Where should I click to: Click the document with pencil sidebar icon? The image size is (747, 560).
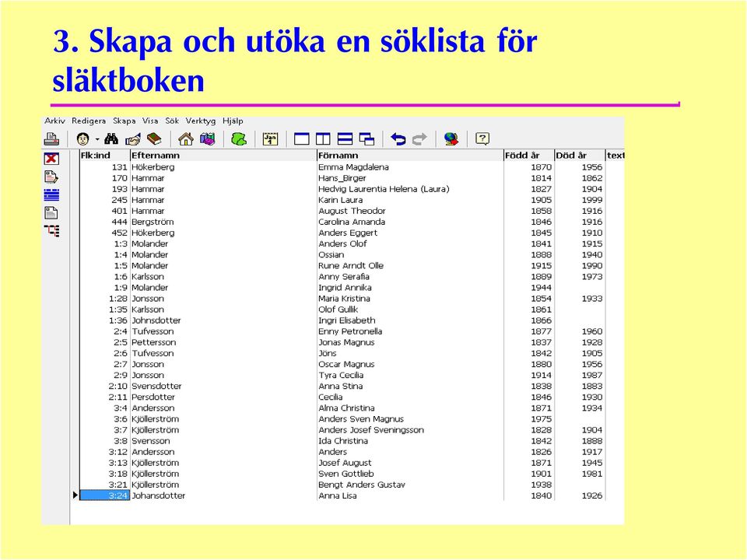(51, 177)
